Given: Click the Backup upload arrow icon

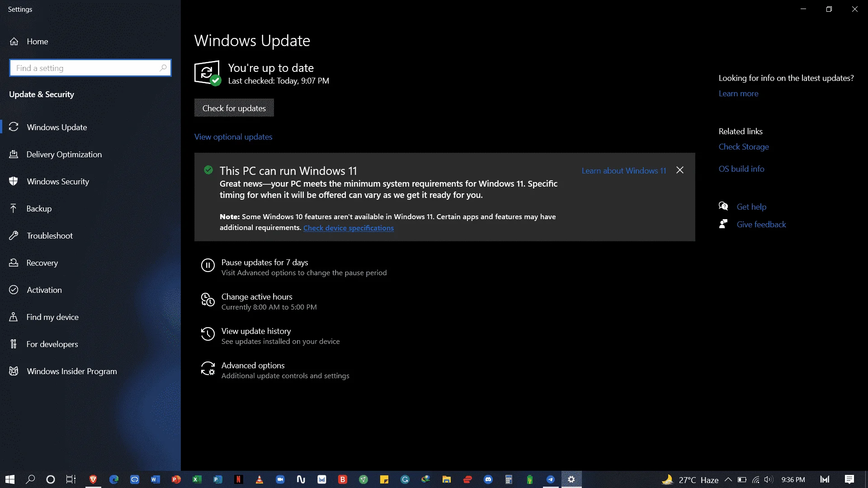Looking at the screenshot, I should (14, 208).
